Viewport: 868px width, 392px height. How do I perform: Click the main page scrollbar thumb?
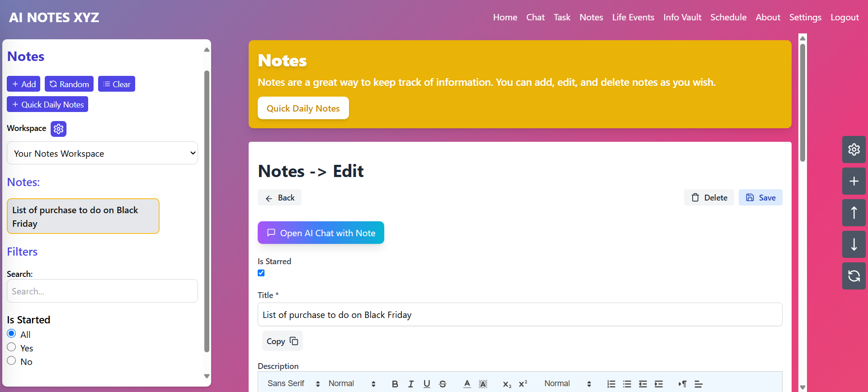pos(802,102)
